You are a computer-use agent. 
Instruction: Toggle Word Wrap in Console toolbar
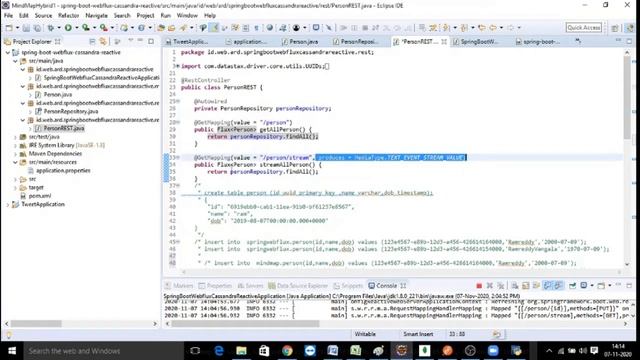(536, 286)
